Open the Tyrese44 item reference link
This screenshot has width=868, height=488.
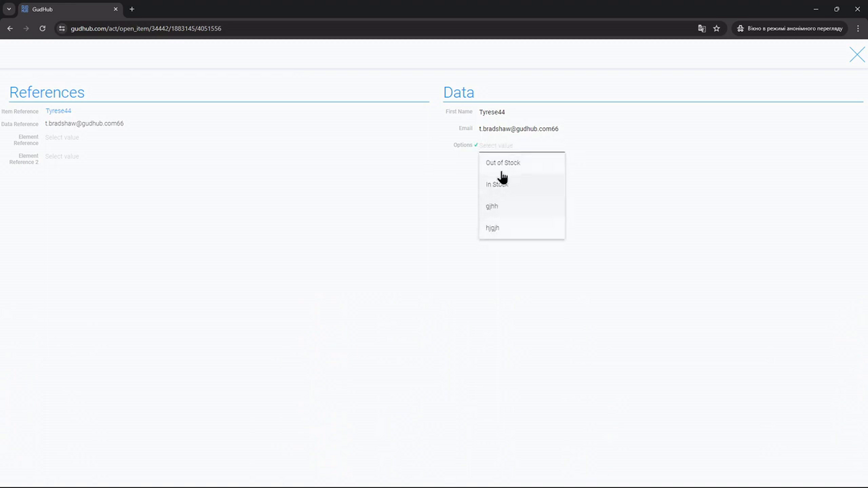(58, 111)
